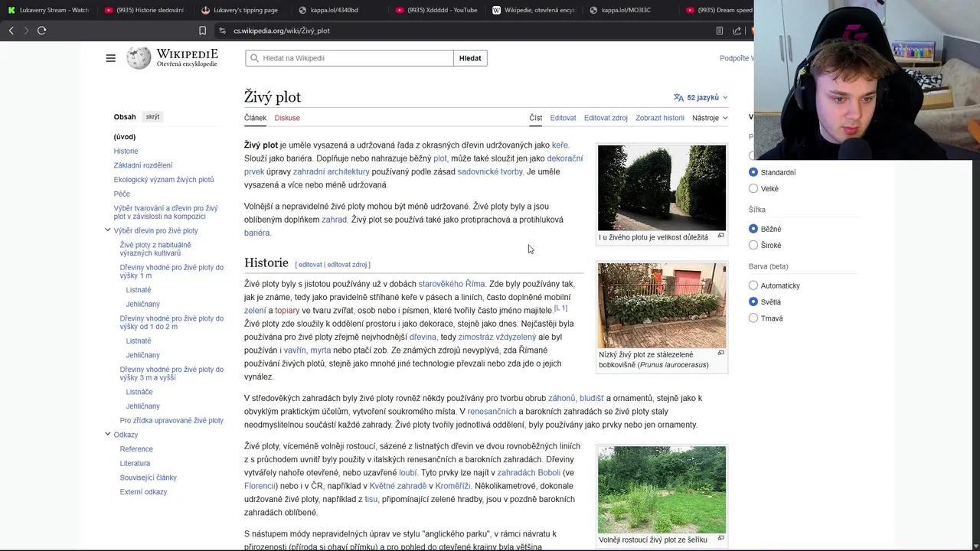Go to Ekologický význam živých plotů
Image resolution: width=980 pixels, height=551 pixels.
coord(164,180)
